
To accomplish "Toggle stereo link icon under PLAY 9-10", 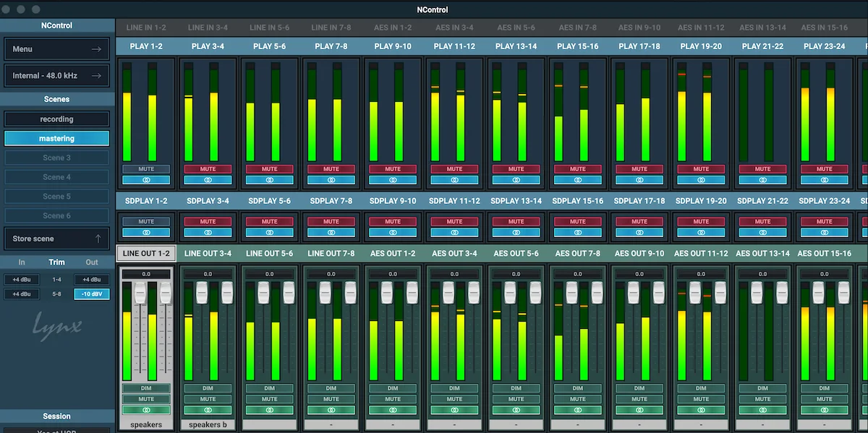I will pos(393,180).
